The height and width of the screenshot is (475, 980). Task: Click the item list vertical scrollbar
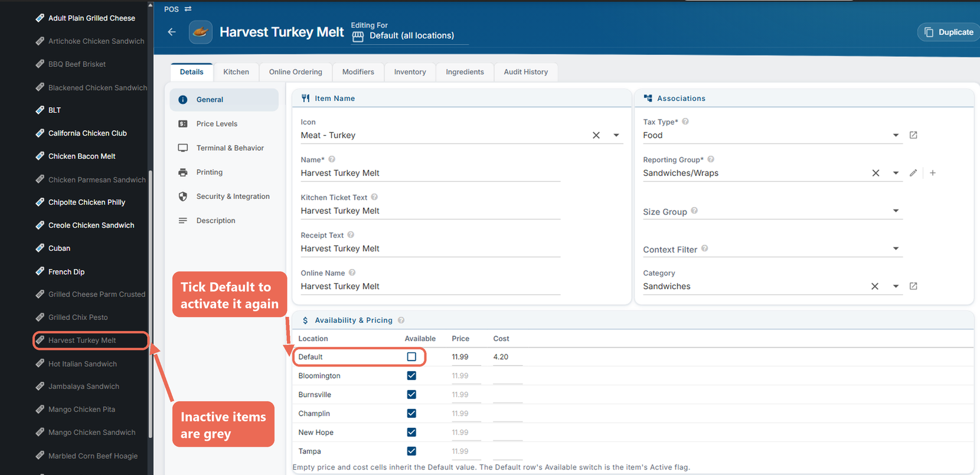pos(151,304)
